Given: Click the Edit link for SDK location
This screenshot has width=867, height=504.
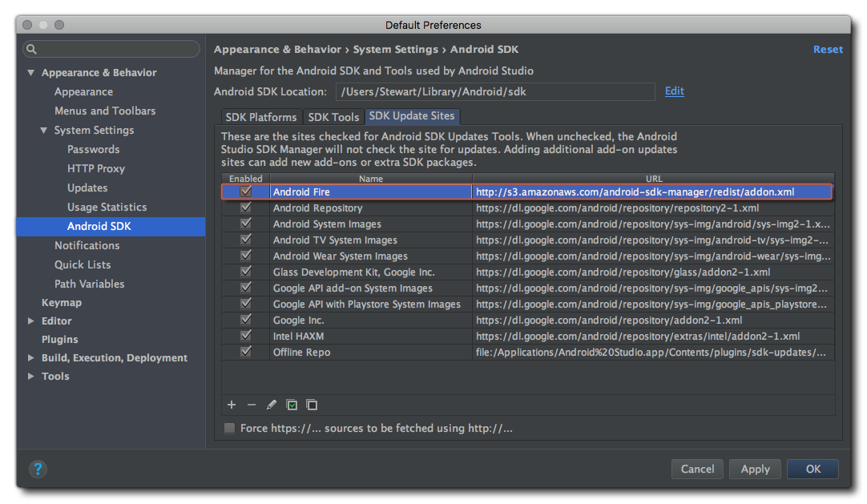Looking at the screenshot, I should (x=674, y=91).
